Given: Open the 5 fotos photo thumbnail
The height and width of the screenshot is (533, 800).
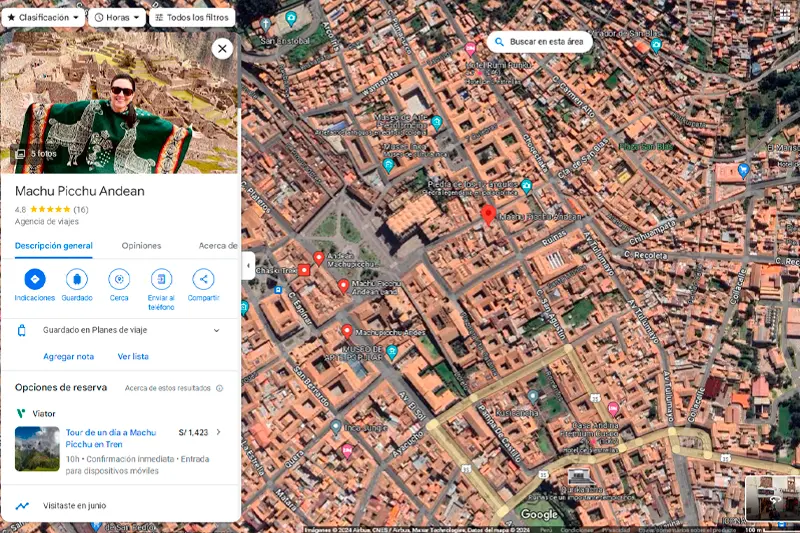Looking at the screenshot, I should coord(37,154).
